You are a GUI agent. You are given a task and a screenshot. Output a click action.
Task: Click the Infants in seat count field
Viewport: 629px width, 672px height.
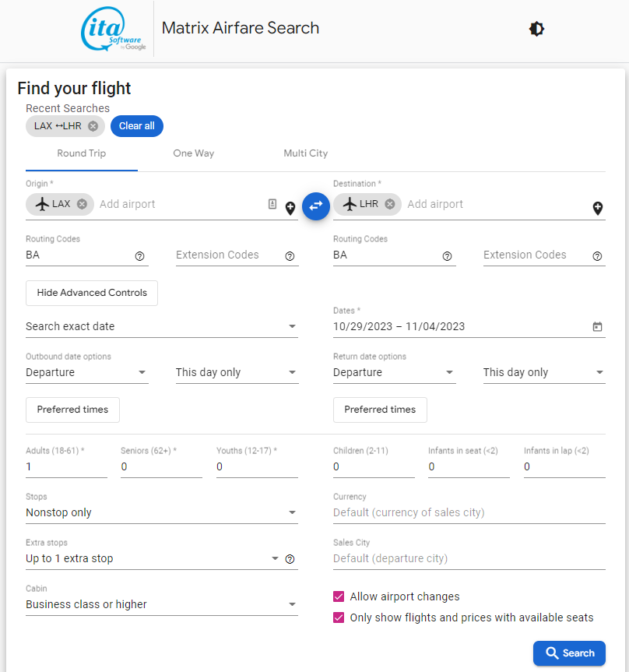coord(469,466)
